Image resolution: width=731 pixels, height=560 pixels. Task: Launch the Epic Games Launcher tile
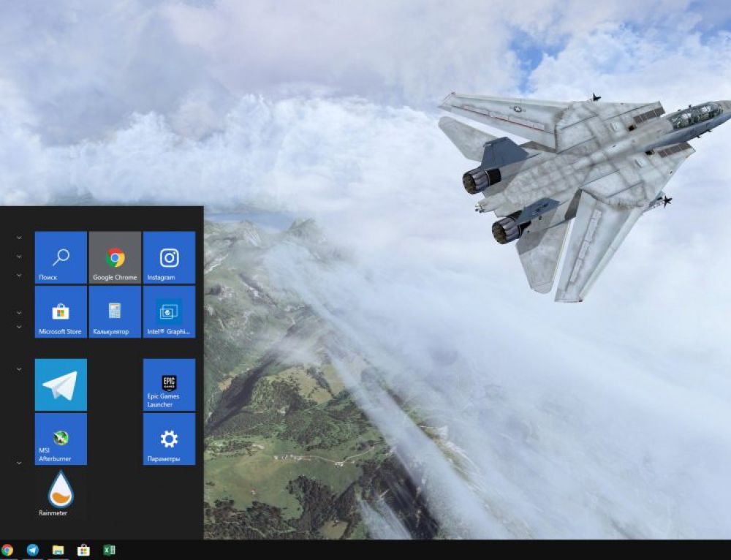coord(168,385)
